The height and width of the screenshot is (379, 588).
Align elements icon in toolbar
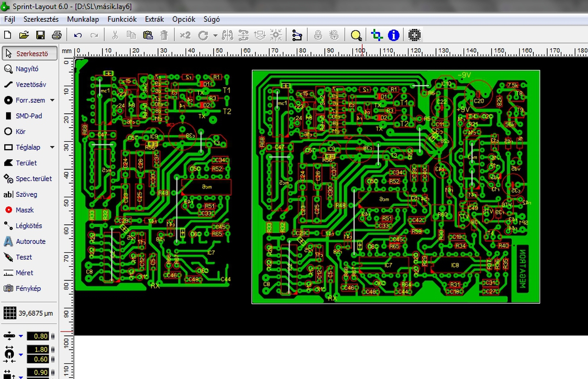click(x=243, y=35)
